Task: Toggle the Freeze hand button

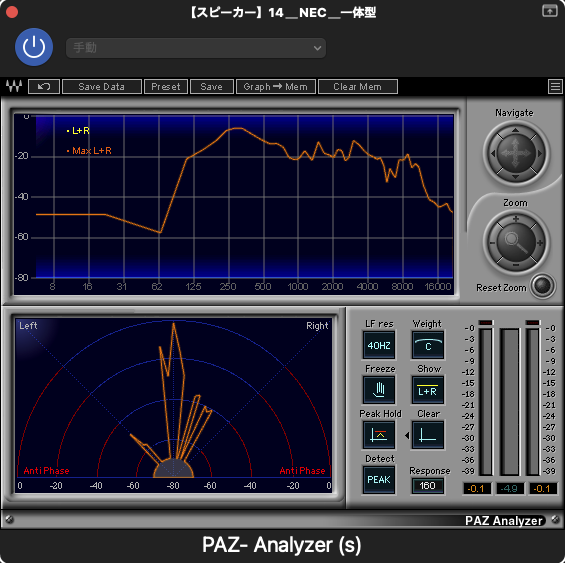Action: pyautogui.click(x=379, y=390)
